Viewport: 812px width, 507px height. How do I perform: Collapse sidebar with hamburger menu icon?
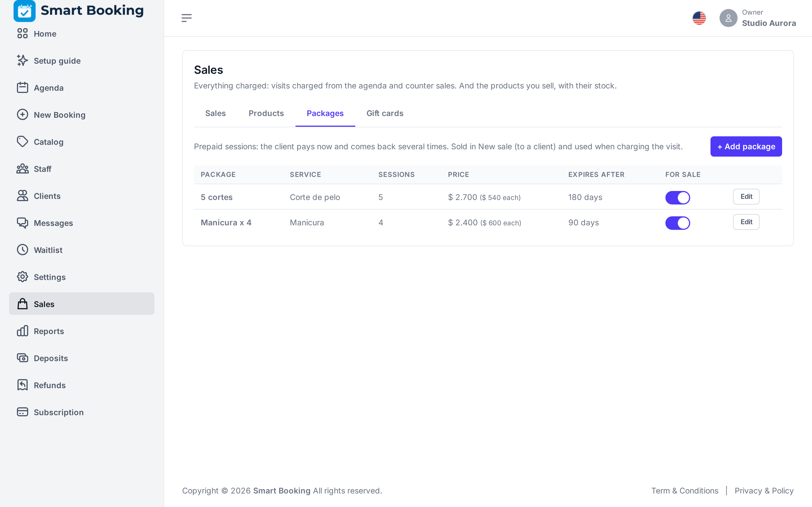click(187, 18)
